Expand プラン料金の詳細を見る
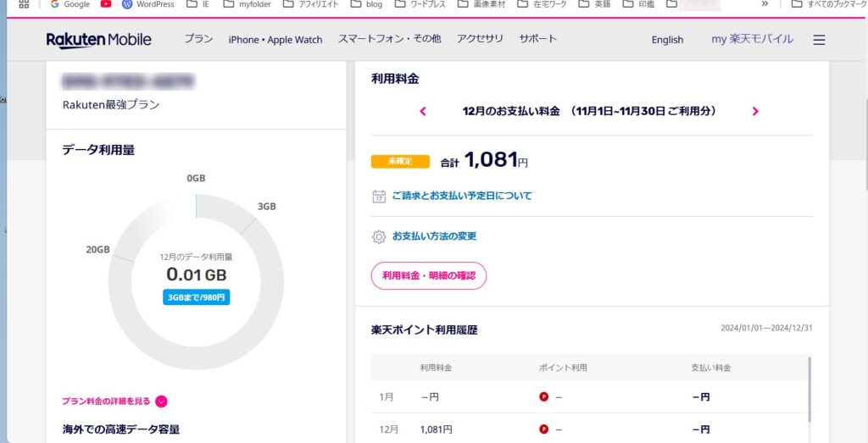The image size is (868, 443). click(114, 401)
